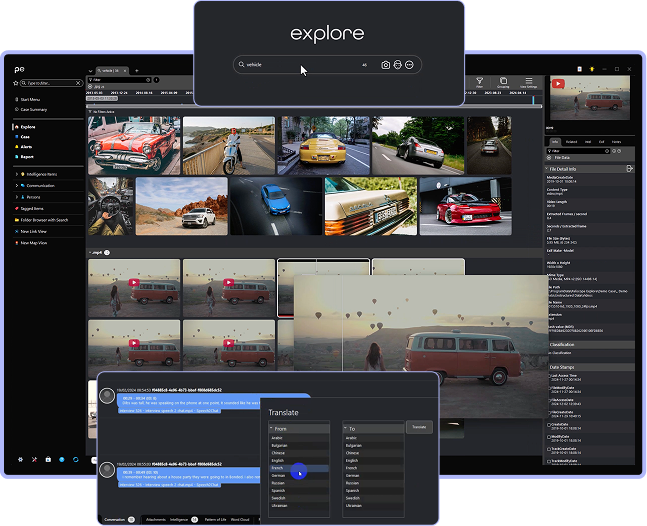Image resolution: width=647 pixels, height=526 pixels.
Task: Click the Filter funnel icon in toolbar
Action: tap(479, 81)
